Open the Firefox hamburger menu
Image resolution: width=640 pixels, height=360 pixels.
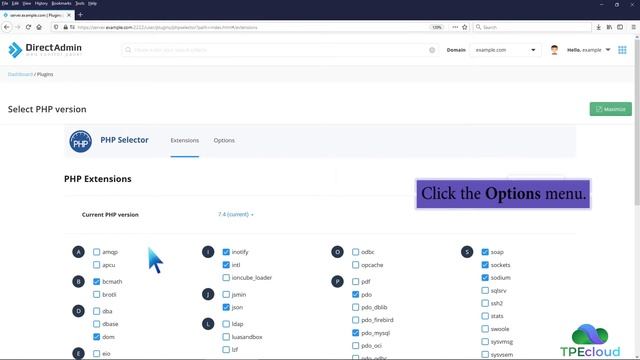pyautogui.click(x=633, y=27)
